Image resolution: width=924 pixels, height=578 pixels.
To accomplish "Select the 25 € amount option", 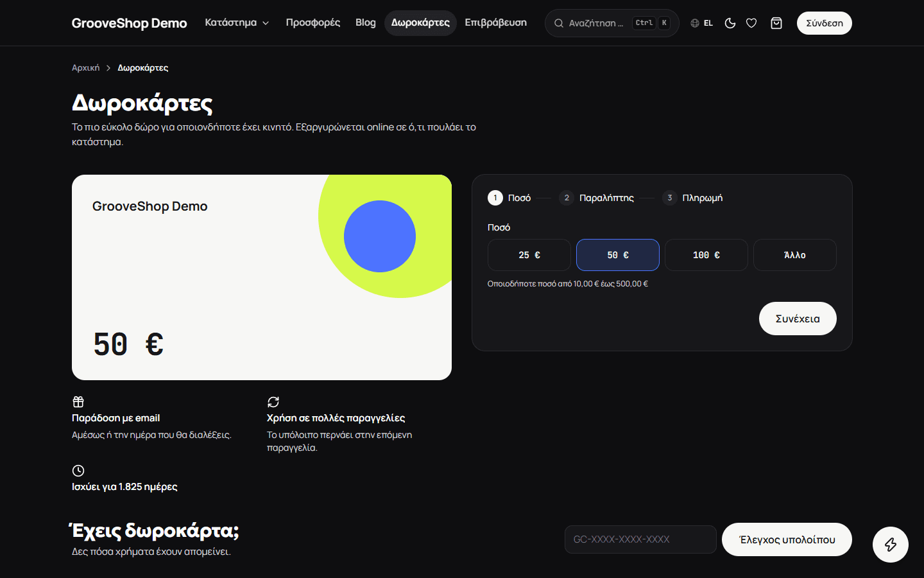I will point(529,255).
